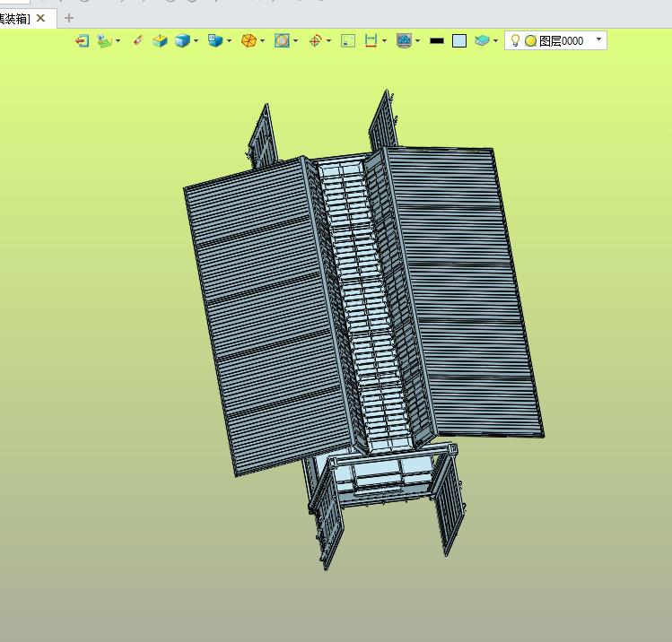Click the eraser-shaped icon in the toolbar
Screen dimensions: 672x642
[137, 40]
